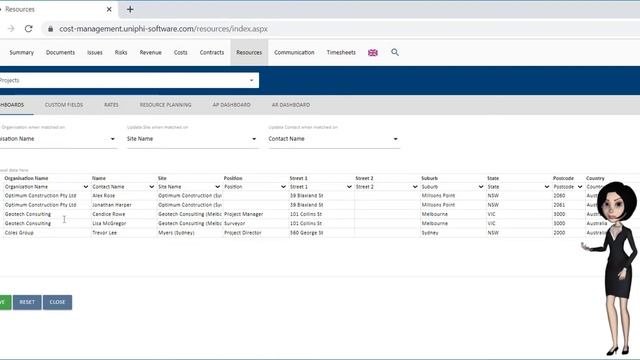Screen dimensions: 640x360
Task: Switch to the AP Dashboard tab
Action: pyautogui.click(x=231, y=105)
